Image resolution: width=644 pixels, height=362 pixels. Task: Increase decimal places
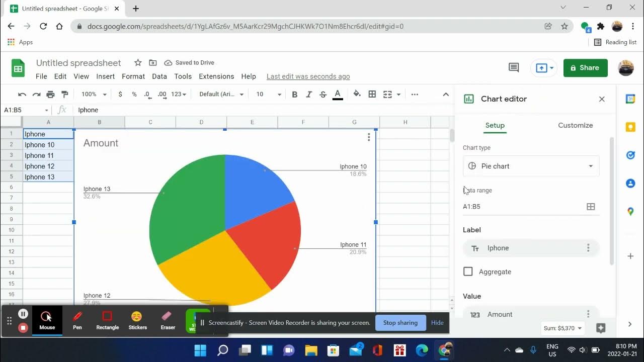point(162,94)
